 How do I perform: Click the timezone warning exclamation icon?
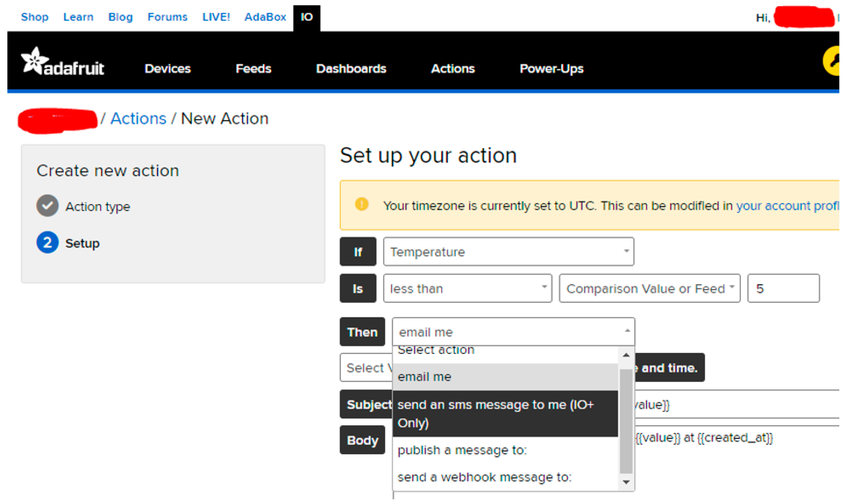point(362,205)
